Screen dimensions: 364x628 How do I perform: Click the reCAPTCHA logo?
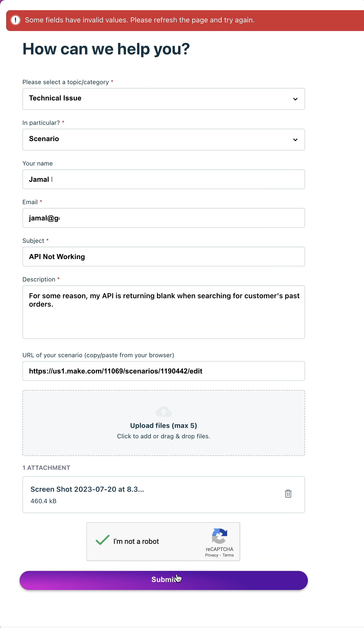click(219, 536)
